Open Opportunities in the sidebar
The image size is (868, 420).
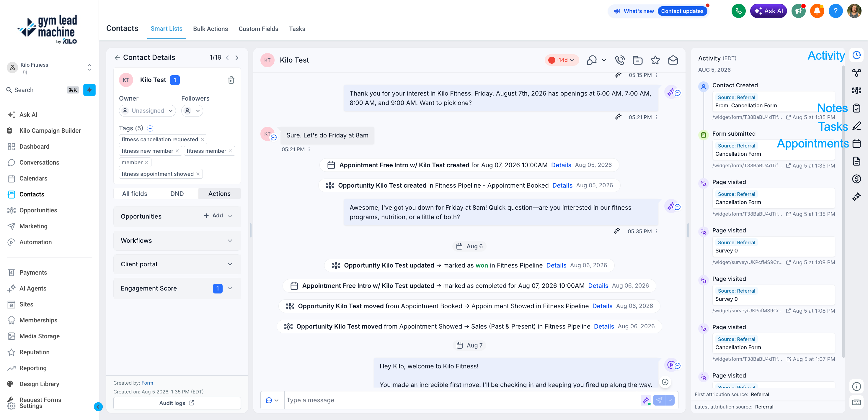pos(38,210)
